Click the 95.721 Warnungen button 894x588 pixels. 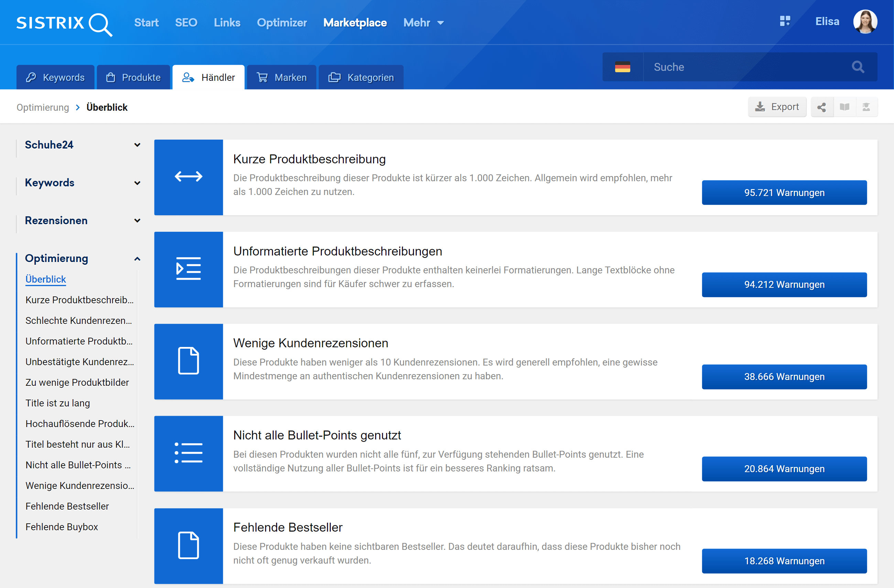click(x=784, y=193)
